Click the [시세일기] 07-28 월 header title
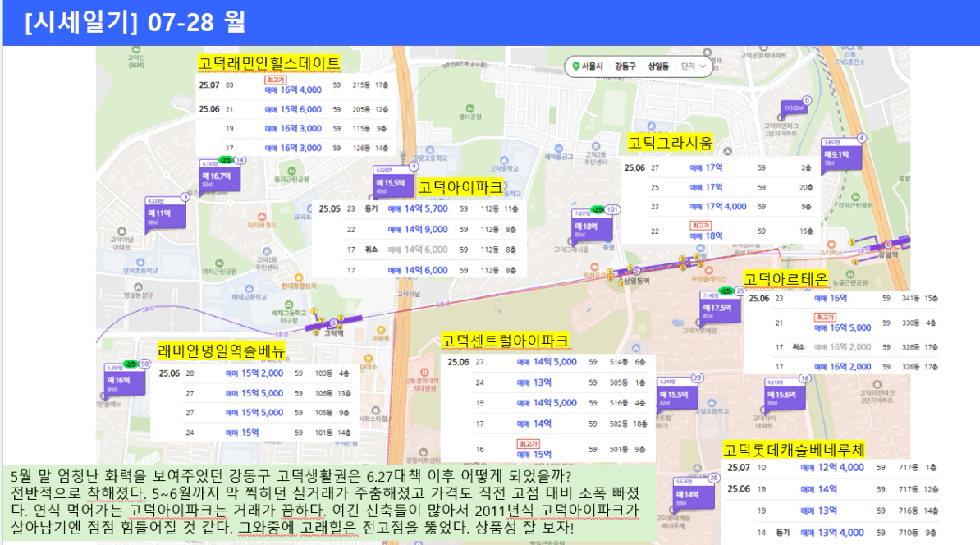The height and width of the screenshot is (545, 980). tap(135, 22)
